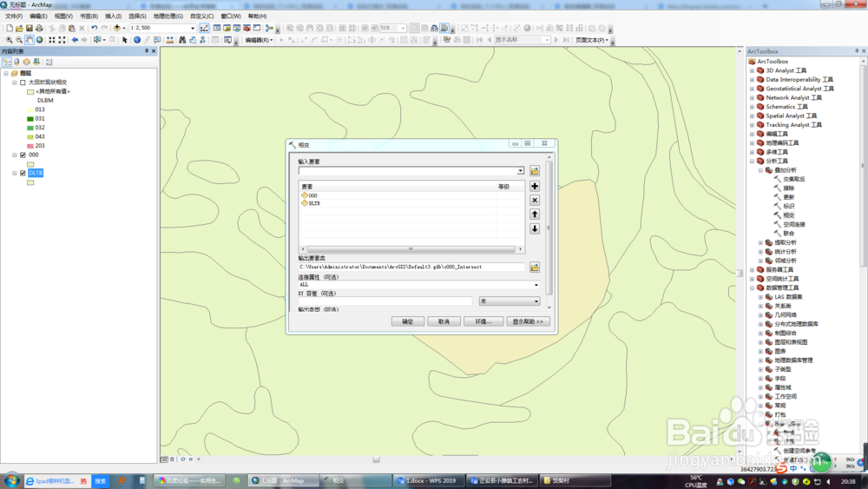Click List By Source icon in contents panel
Image resolution: width=868 pixels, height=489 pixels.
click(x=16, y=62)
